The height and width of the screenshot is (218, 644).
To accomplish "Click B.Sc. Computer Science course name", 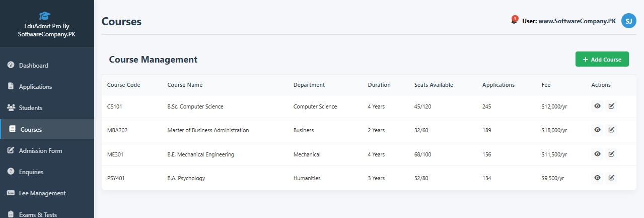I will click(x=195, y=106).
